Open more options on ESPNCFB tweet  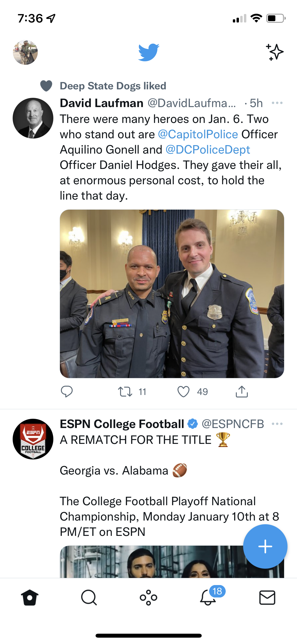[x=277, y=424]
